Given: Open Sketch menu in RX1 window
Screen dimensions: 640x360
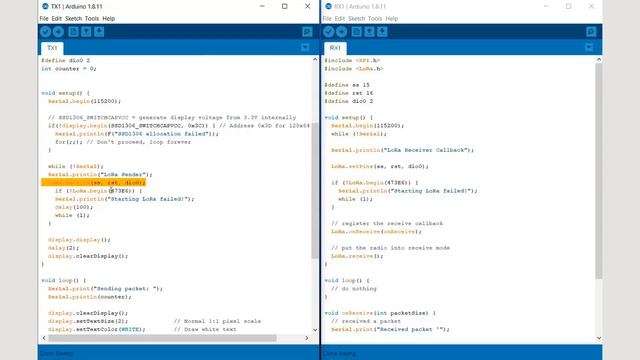Looking at the screenshot, I should 356,18.
